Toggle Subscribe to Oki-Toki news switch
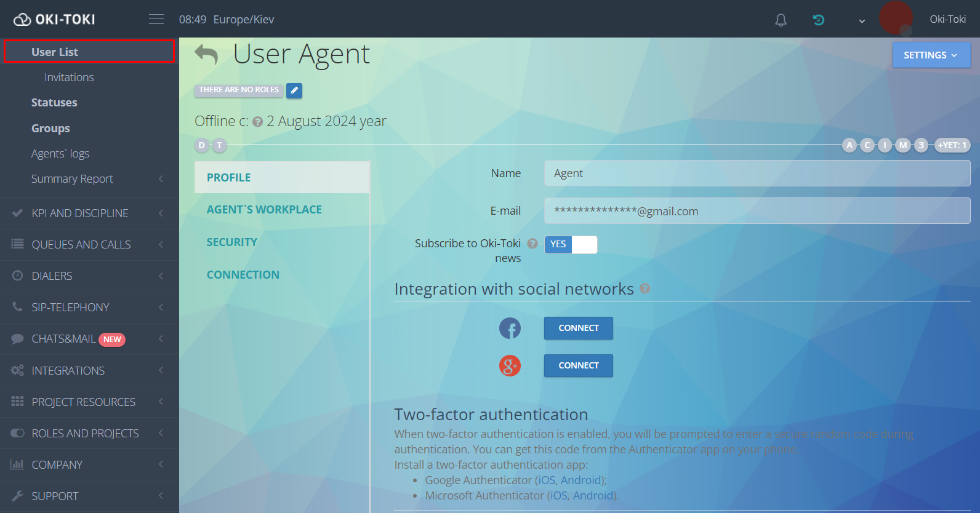980x513 pixels. (571, 245)
